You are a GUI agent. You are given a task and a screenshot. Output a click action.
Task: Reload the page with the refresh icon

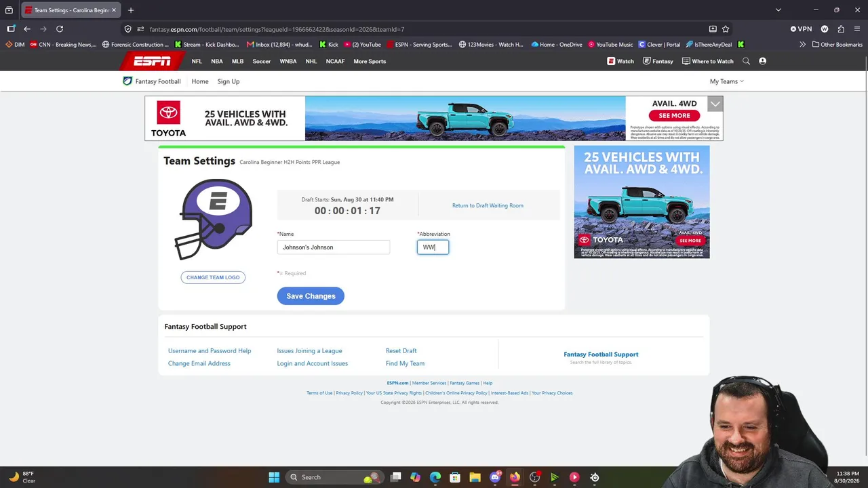coord(60,29)
